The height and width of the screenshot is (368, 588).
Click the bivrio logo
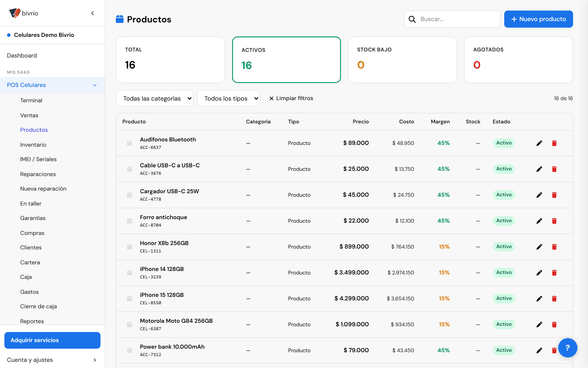[x=24, y=13]
